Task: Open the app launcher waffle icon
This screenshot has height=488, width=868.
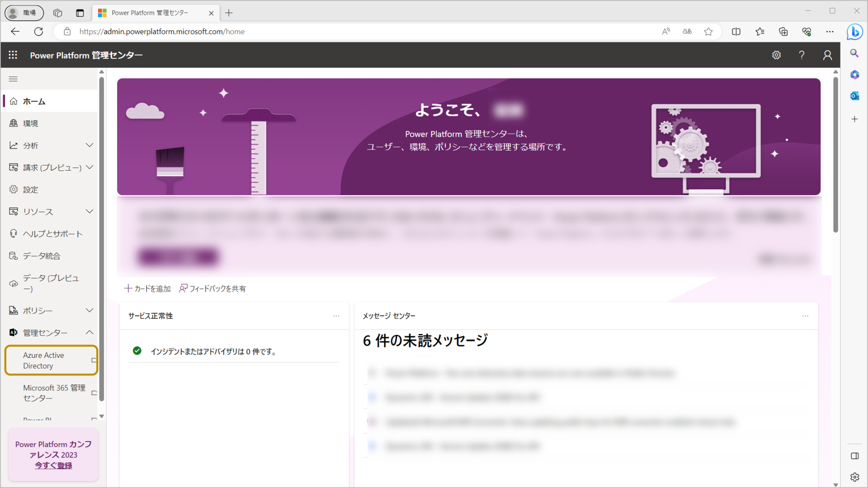Action: click(x=13, y=55)
